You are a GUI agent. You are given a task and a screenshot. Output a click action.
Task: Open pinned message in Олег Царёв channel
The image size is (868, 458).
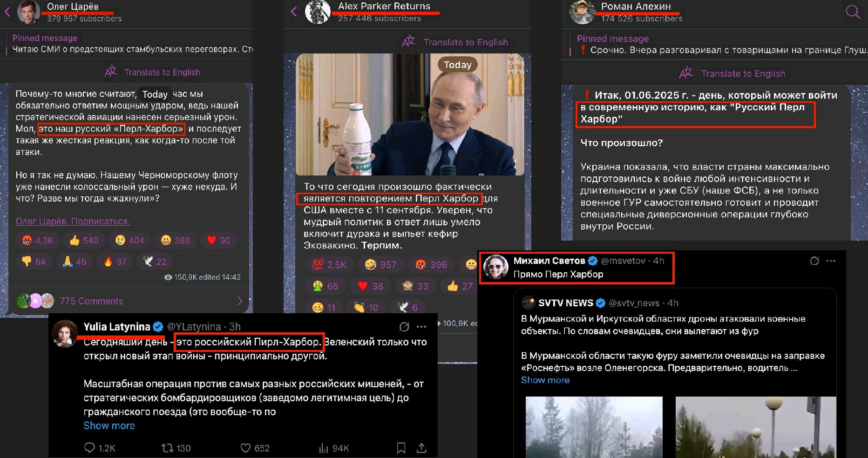(x=129, y=44)
